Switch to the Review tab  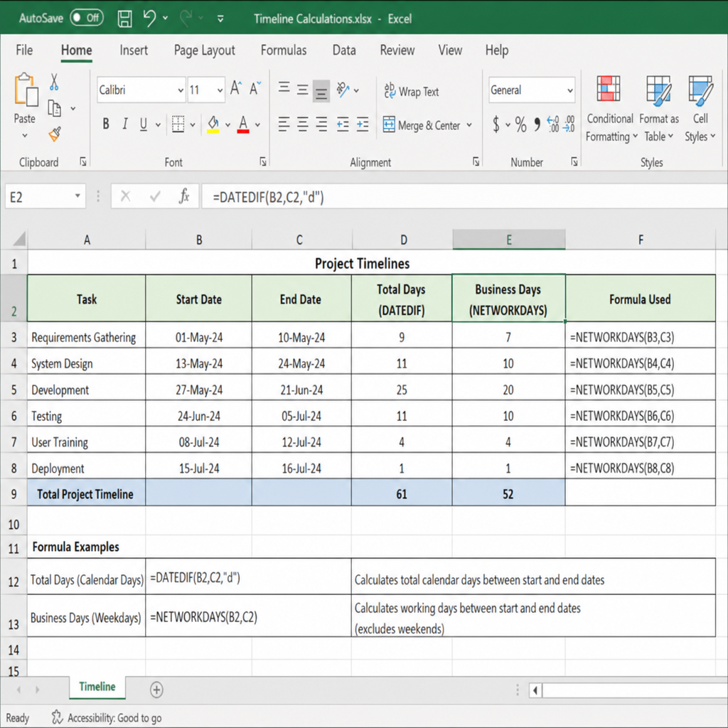[397, 50]
